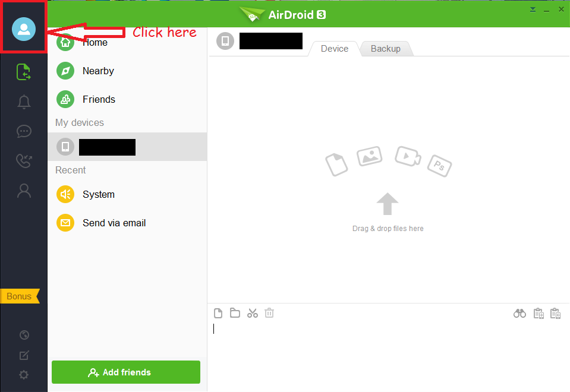This screenshot has height=392, width=570.
Task: Open the globe web icon in sidebar
Action: point(24,335)
